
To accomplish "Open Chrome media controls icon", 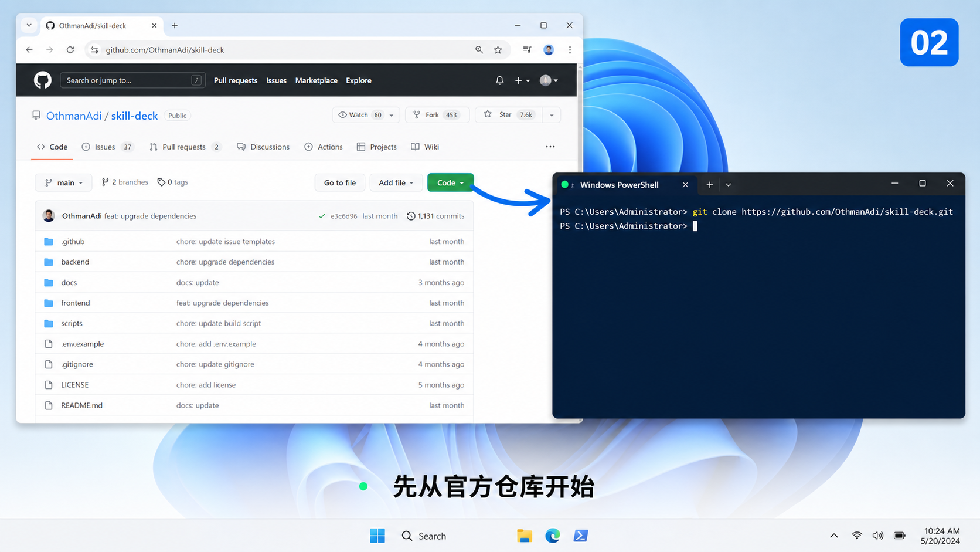I will click(x=527, y=50).
